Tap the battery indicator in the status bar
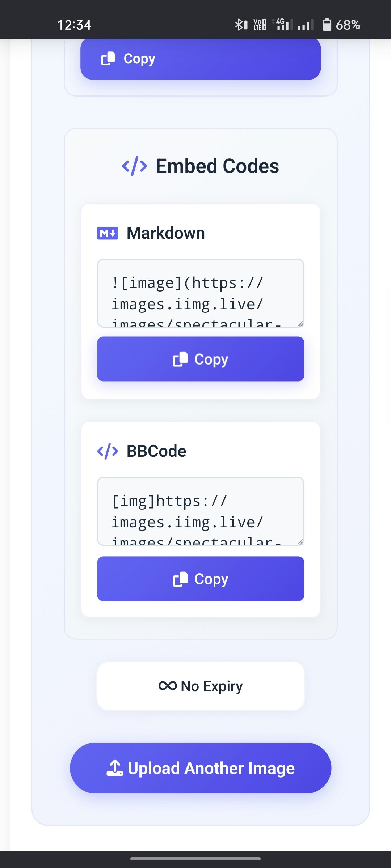This screenshot has height=868, width=391. tap(327, 25)
